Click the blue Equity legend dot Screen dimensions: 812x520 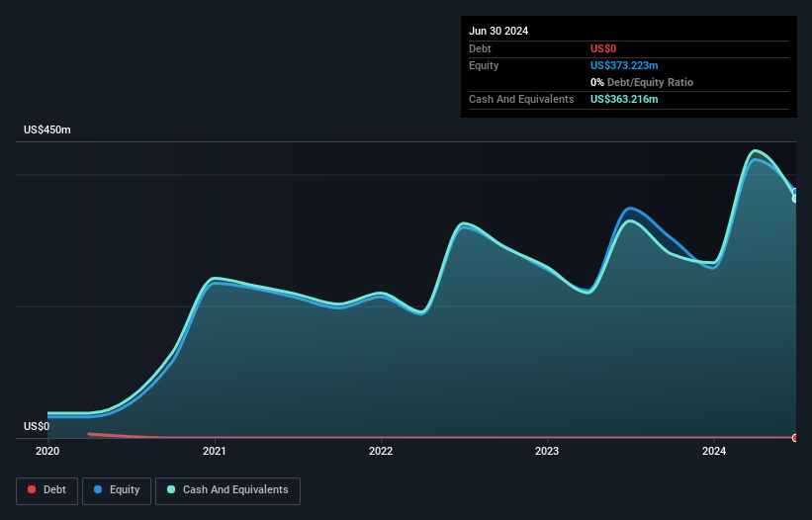point(98,489)
